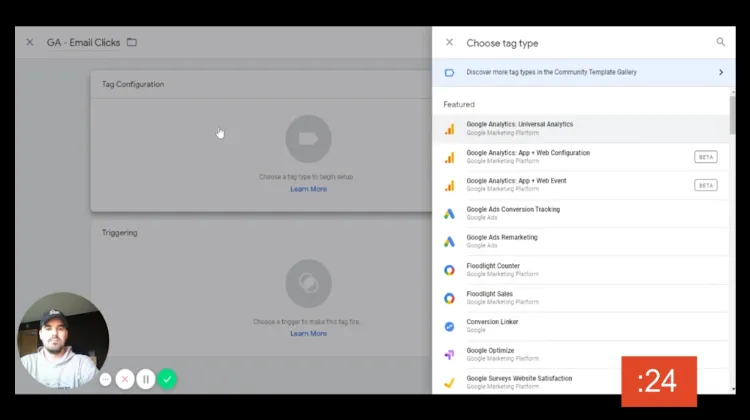This screenshot has height=420, width=750.
Task: Select Google Analytics: App + Web Configuration
Action: [x=581, y=157]
